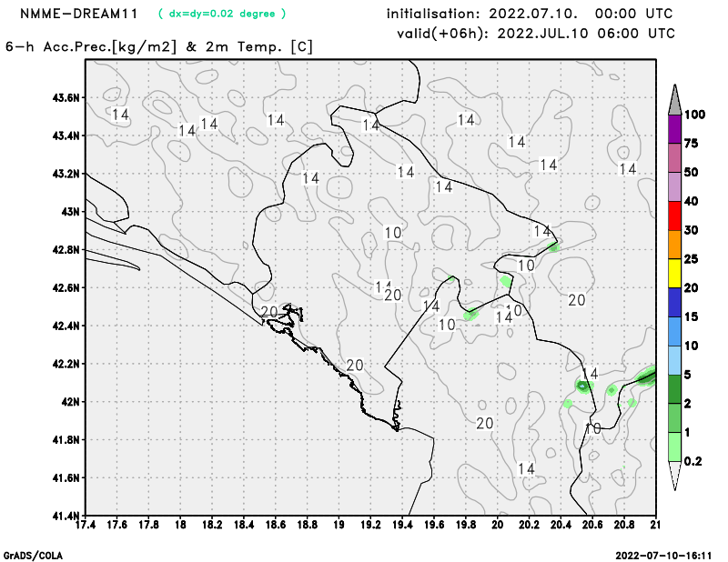Screen dimensions: 728x562
Task: Click the colorbar value label 15
Action: coord(692,317)
